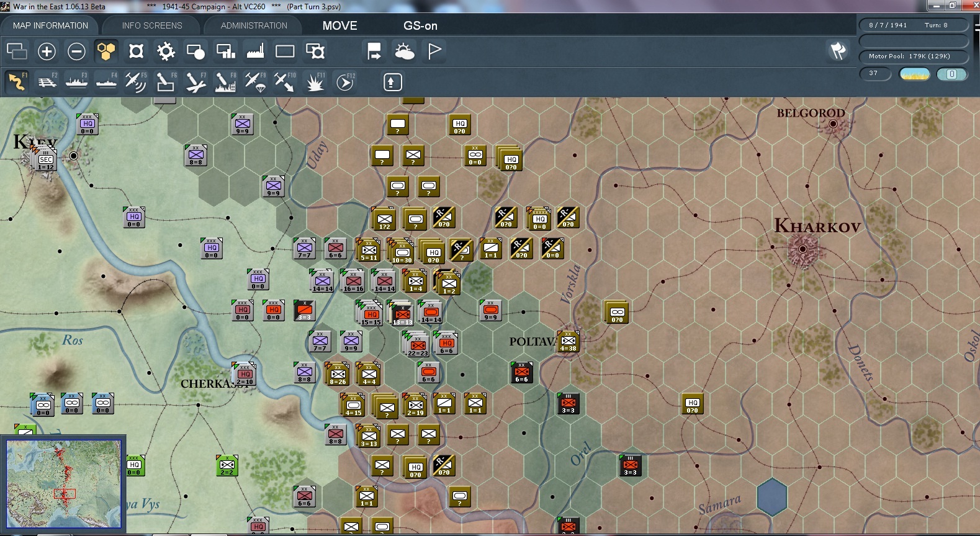Zoom in the map with plus icon
Screen dimensions: 980x536
point(47,51)
